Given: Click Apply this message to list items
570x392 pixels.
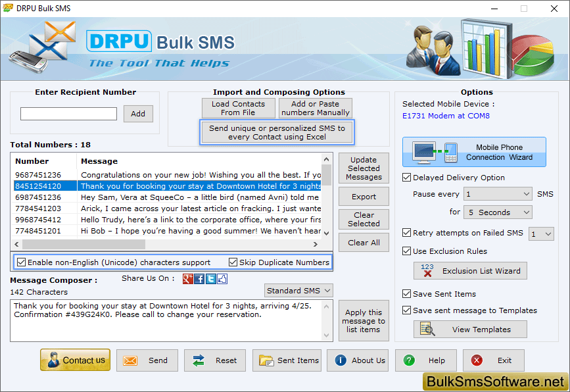Looking at the screenshot, I should pyautogui.click(x=364, y=321).
